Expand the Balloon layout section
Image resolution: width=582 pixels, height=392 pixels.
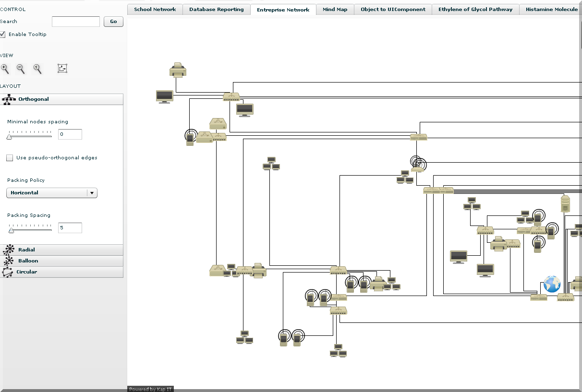[61, 261]
